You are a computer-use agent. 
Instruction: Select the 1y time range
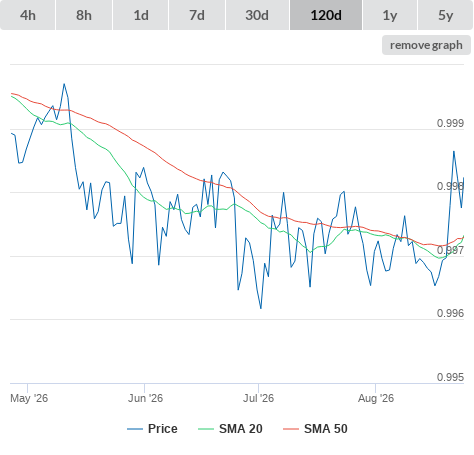(390, 15)
